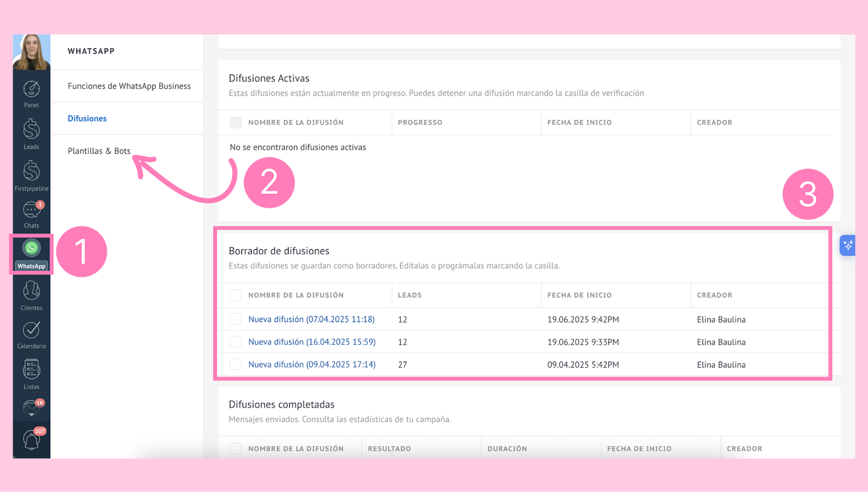Tick select-all checkbox in Borrador de difusiones

click(x=235, y=295)
